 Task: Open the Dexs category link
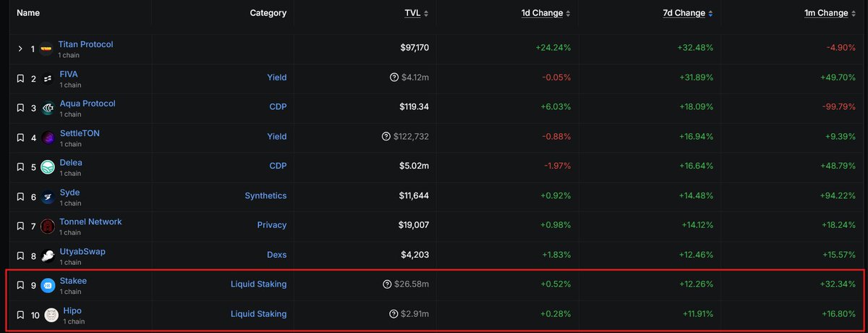click(x=276, y=255)
